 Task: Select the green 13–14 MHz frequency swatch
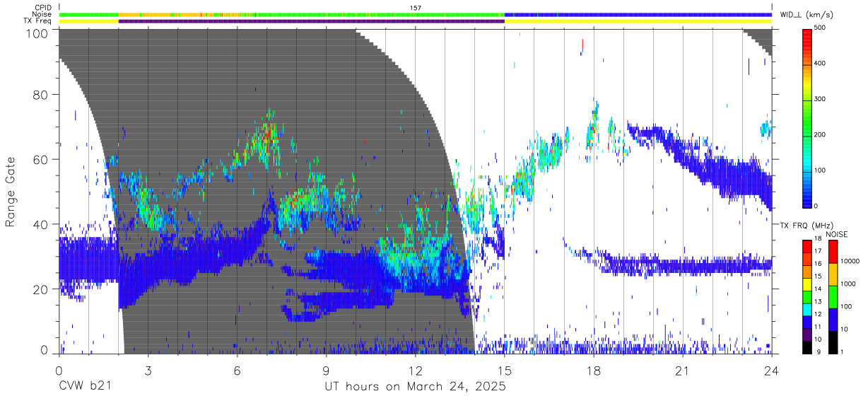tap(807, 296)
